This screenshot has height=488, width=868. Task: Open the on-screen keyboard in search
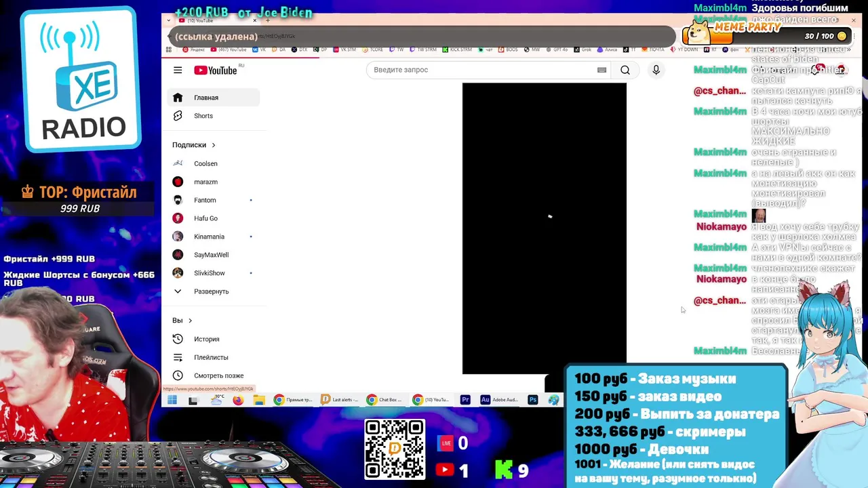pyautogui.click(x=601, y=70)
